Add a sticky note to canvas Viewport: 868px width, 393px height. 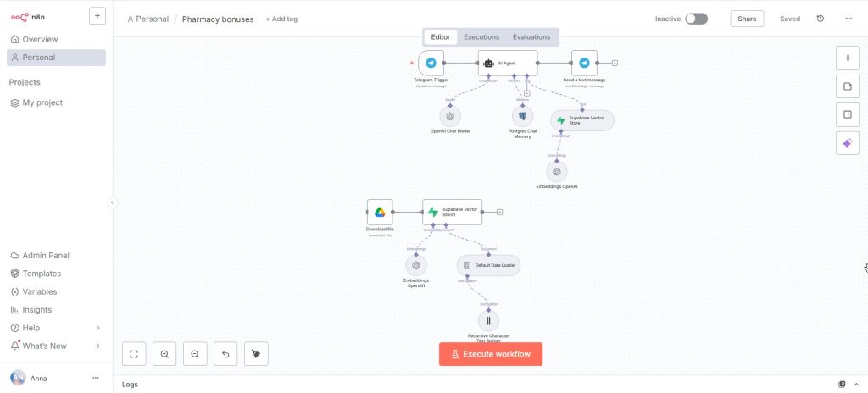(847, 86)
